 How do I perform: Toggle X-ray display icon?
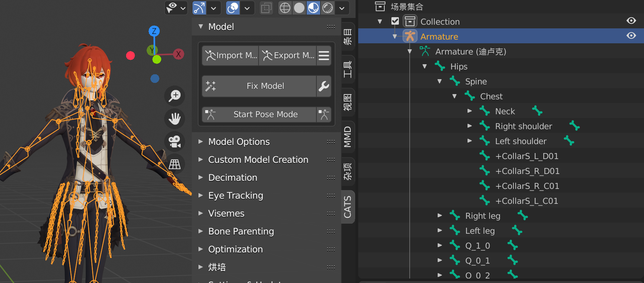[x=266, y=8]
